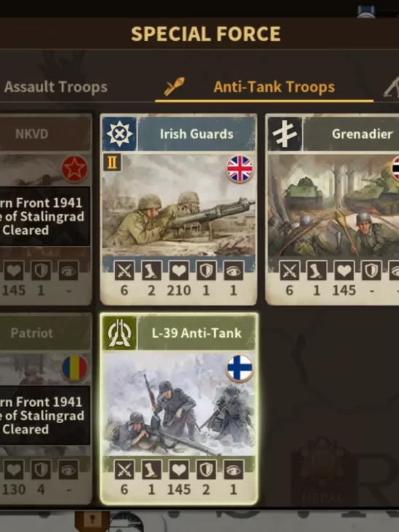Click the Romanian flag on Patriot card
The image size is (399, 532).
[x=75, y=368]
